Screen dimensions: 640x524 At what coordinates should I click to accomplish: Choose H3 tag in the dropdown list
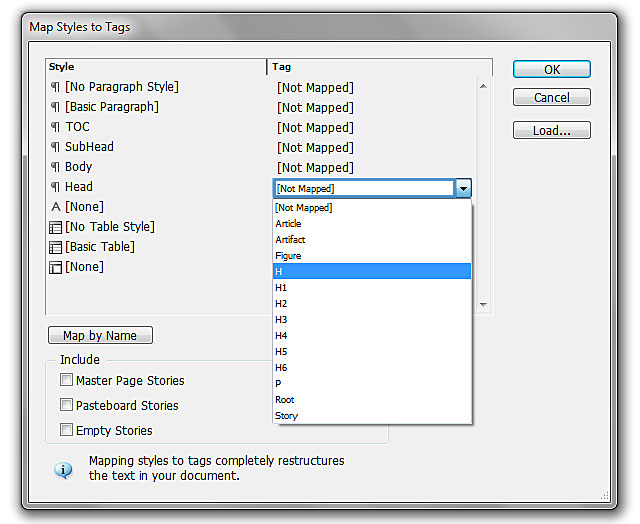(372, 319)
